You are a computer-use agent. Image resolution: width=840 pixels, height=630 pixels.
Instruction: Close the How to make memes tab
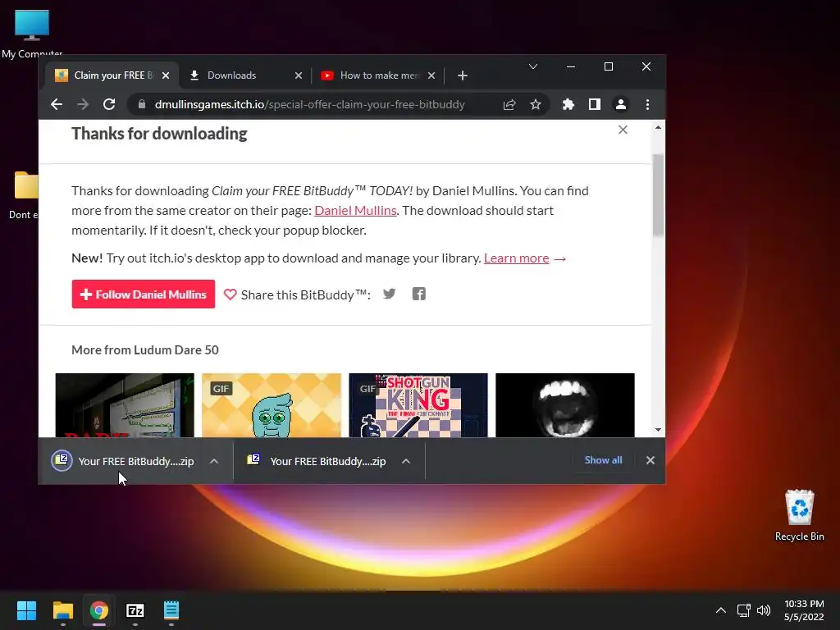tap(431, 75)
